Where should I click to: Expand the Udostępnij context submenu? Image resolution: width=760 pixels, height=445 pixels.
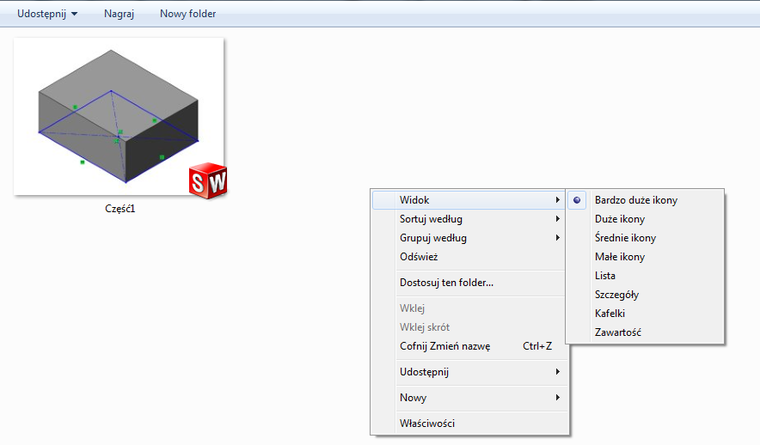pyautogui.click(x=468, y=371)
